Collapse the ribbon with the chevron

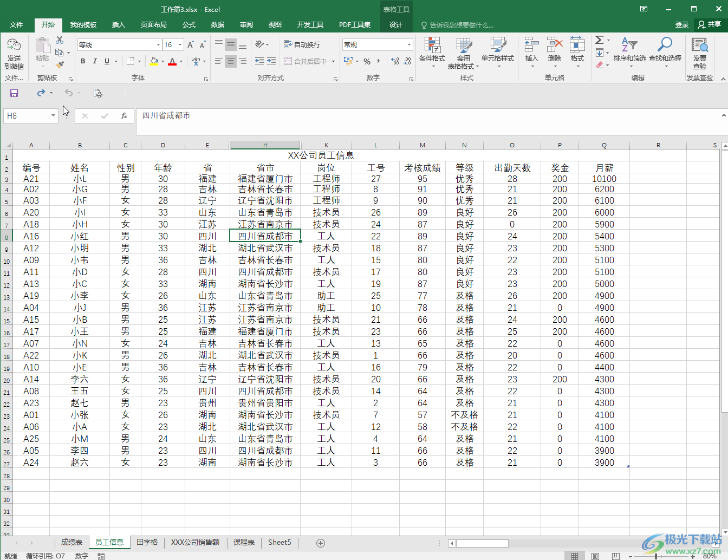tap(723, 79)
